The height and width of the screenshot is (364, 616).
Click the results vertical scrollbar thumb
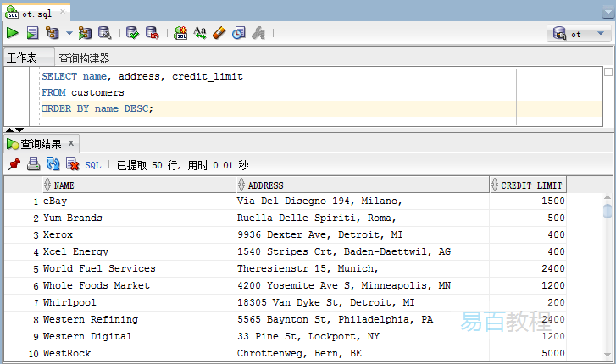607,210
